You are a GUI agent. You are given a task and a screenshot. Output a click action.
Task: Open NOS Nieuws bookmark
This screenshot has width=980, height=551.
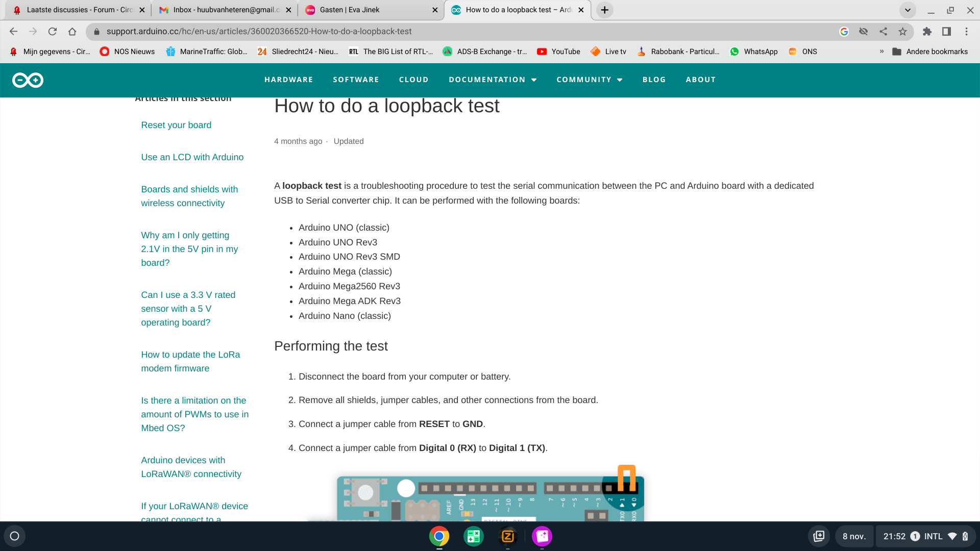click(128, 52)
